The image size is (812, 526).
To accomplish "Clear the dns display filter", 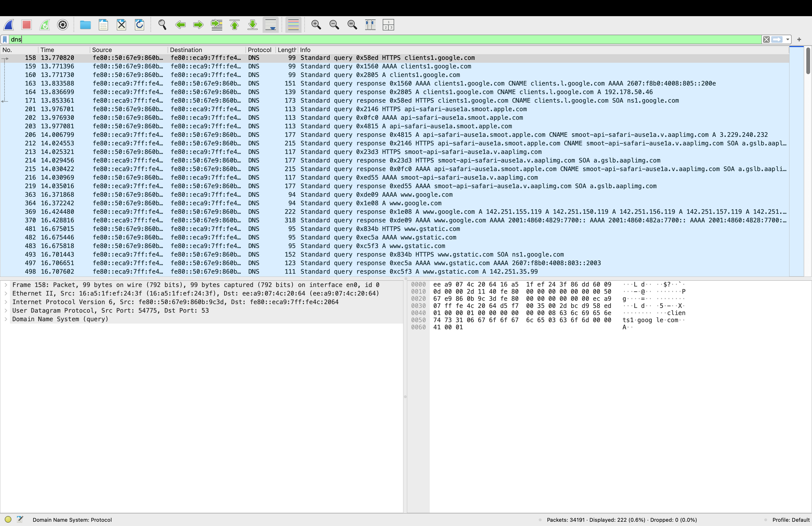I will point(766,40).
